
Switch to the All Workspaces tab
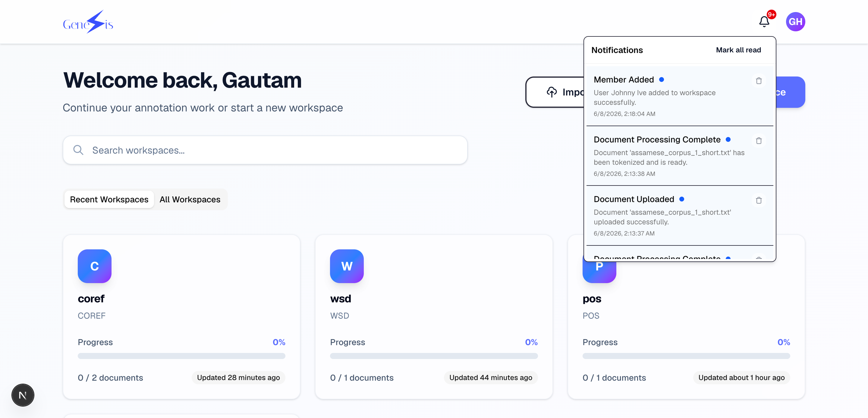pyautogui.click(x=190, y=199)
